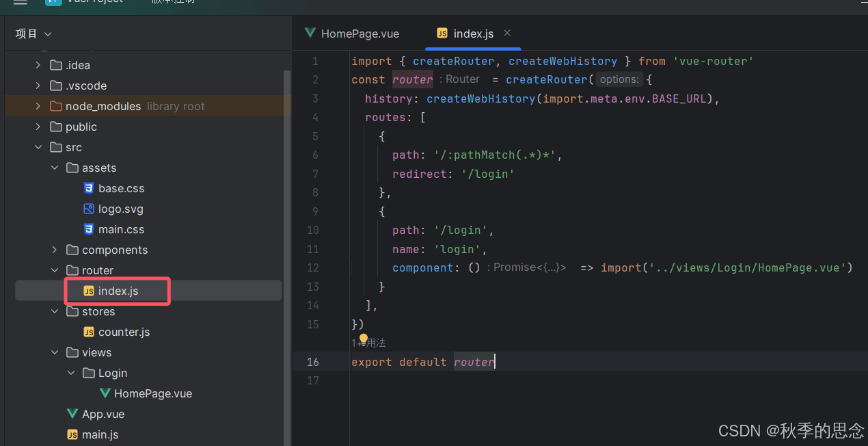Click the CSS icon beside base.css
This screenshot has width=868, height=446.
(x=88, y=188)
